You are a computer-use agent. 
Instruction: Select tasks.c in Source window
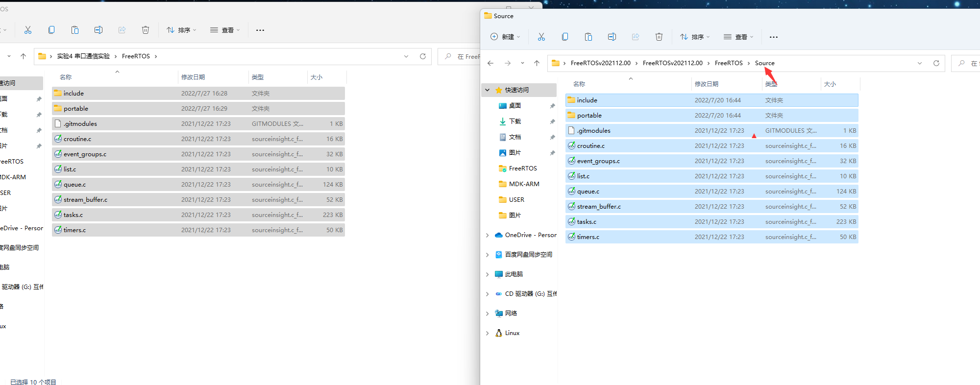tap(712, 222)
